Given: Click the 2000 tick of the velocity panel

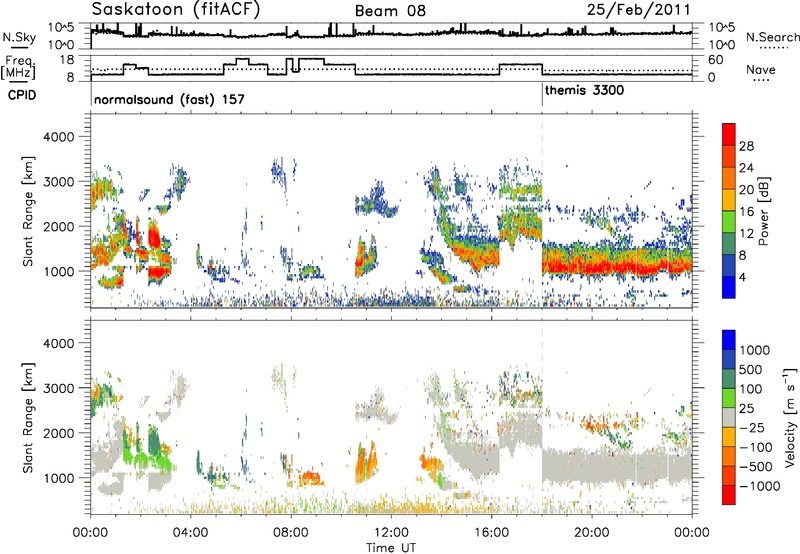Looking at the screenshot, I should point(58,433).
